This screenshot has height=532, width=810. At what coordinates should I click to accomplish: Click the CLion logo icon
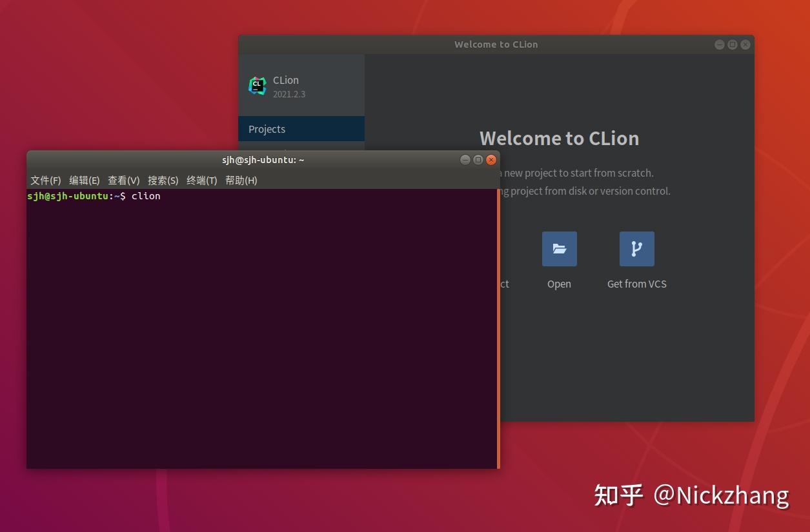point(258,85)
